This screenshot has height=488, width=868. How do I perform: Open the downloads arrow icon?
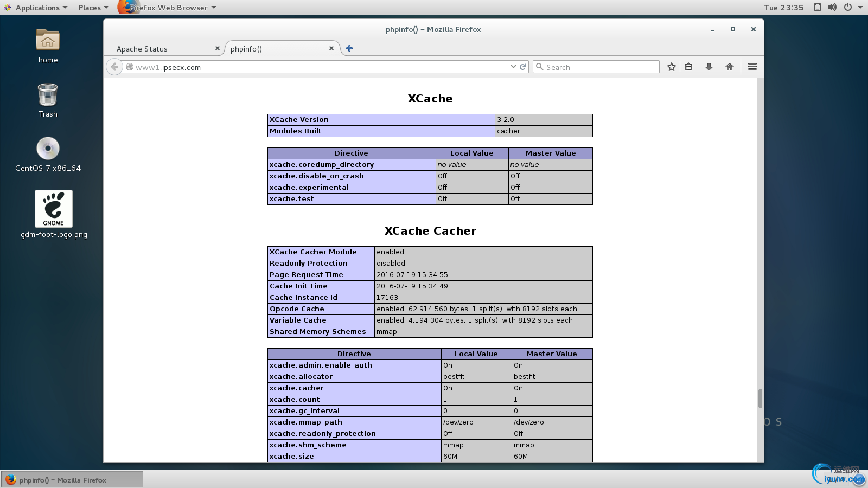click(709, 67)
